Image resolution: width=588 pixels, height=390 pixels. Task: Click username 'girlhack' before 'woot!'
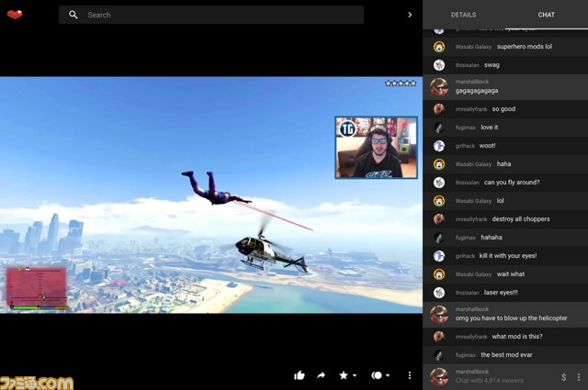(465, 146)
